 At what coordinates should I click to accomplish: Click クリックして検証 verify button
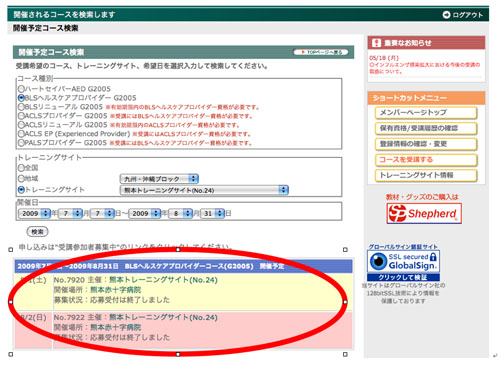pyautogui.click(x=403, y=277)
